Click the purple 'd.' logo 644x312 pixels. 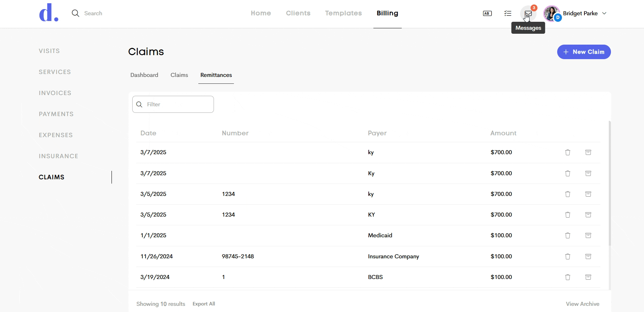coord(49,13)
